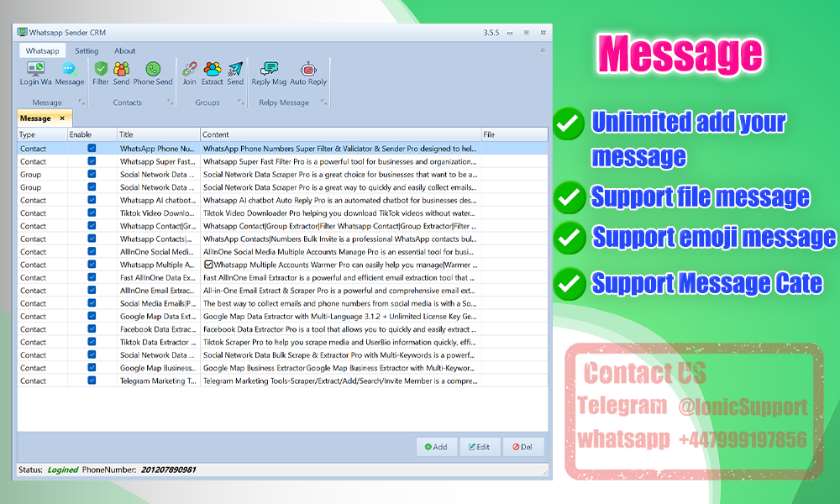Click the Join groups icon

coord(189,73)
